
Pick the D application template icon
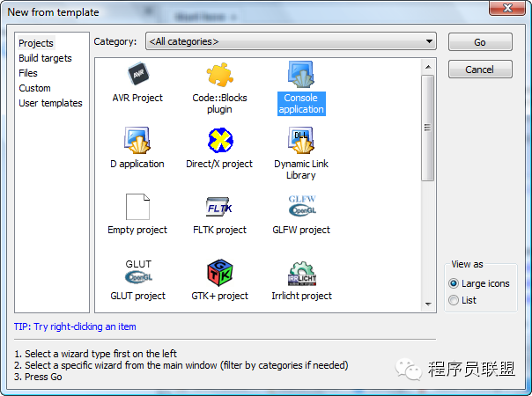pyautogui.click(x=137, y=140)
